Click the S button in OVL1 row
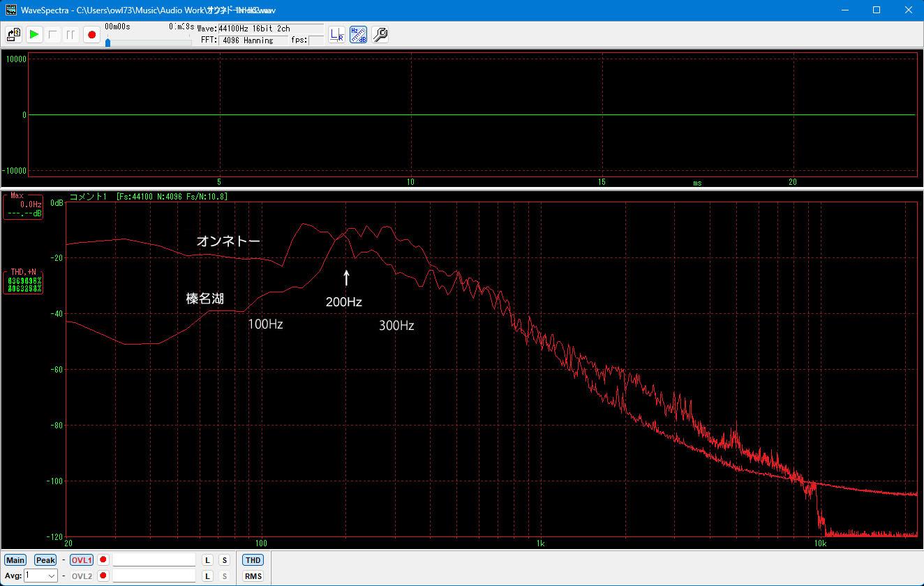This screenshot has width=924, height=586. 224,560
